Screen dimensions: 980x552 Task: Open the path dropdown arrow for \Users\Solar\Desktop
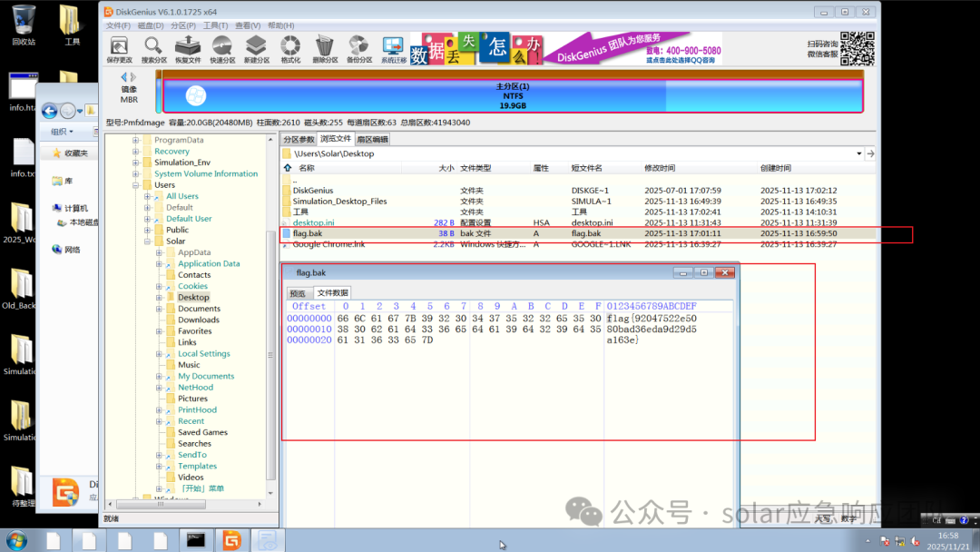[x=858, y=153]
